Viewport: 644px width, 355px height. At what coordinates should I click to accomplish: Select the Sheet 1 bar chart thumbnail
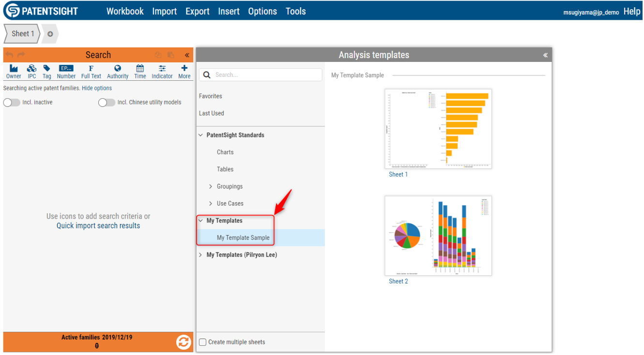tap(438, 129)
